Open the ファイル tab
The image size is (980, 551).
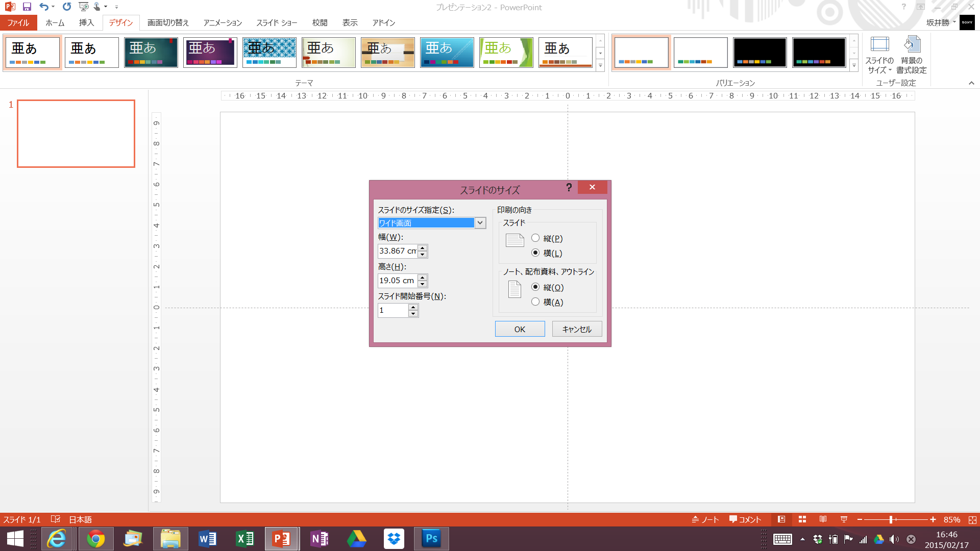pyautogui.click(x=18, y=22)
